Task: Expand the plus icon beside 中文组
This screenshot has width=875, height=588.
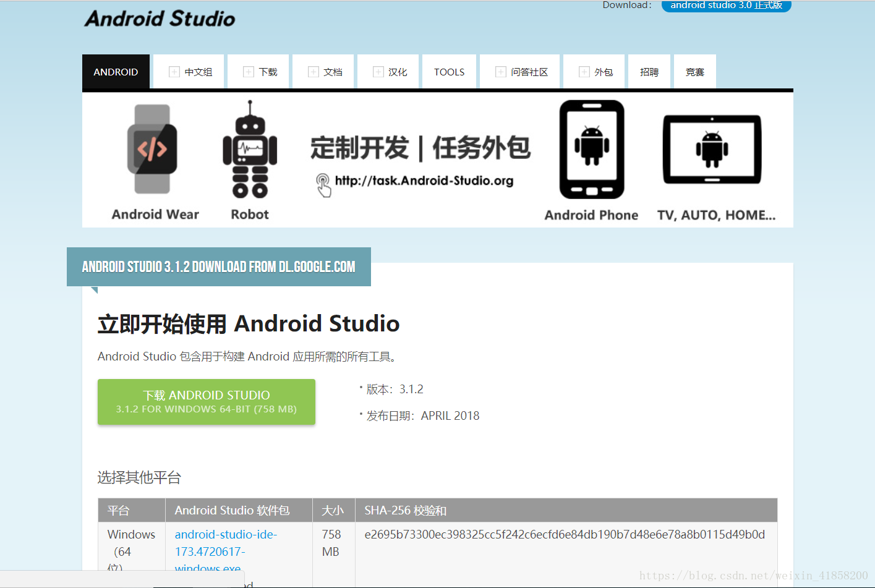Action: click(x=174, y=72)
